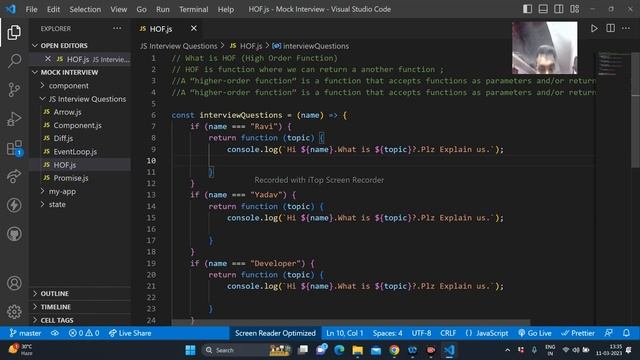
Task: Open the View menu
Action: 118,9
